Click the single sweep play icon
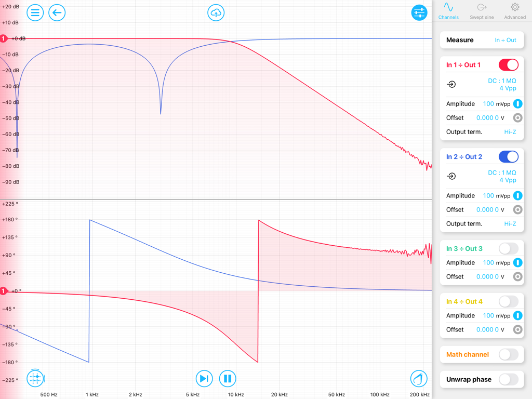 click(x=204, y=379)
